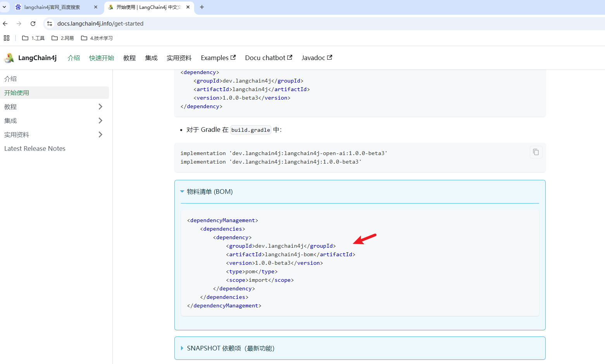The image size is (605, 364).
Task: Click the langchain4j artifactId line in Maven block
Action: 252,89
